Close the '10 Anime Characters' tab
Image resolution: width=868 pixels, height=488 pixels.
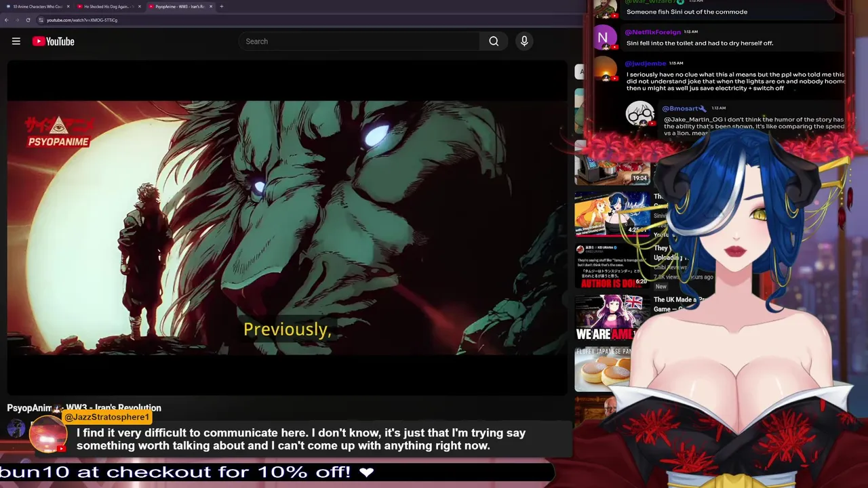click(68, 6)
